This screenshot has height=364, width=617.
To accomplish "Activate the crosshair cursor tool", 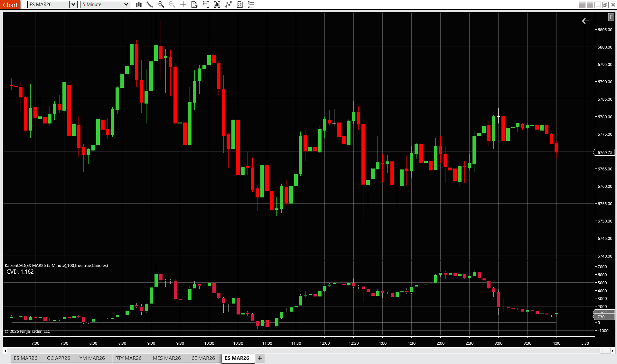I will (183, 5).
